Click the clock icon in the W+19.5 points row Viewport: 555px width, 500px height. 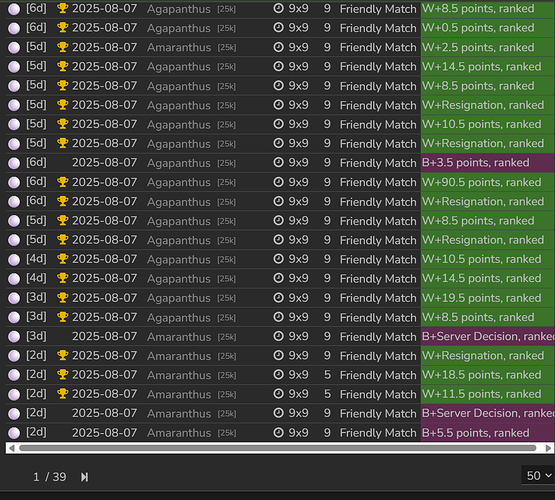pos(279,298)
